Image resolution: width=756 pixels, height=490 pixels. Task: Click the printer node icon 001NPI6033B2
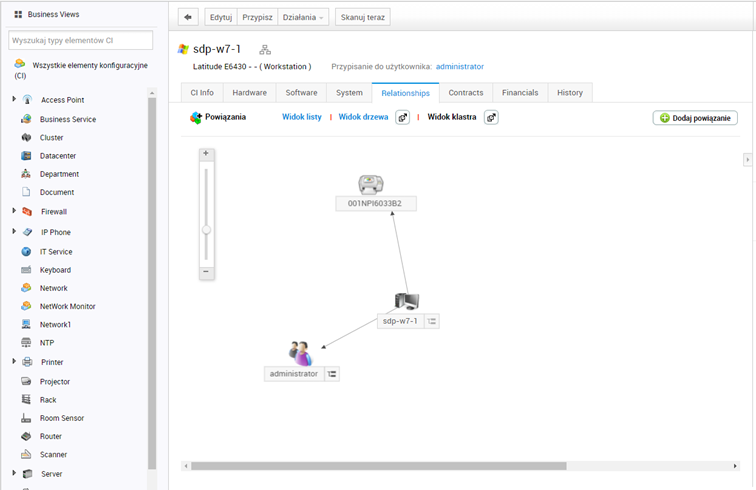pos(371,184)
